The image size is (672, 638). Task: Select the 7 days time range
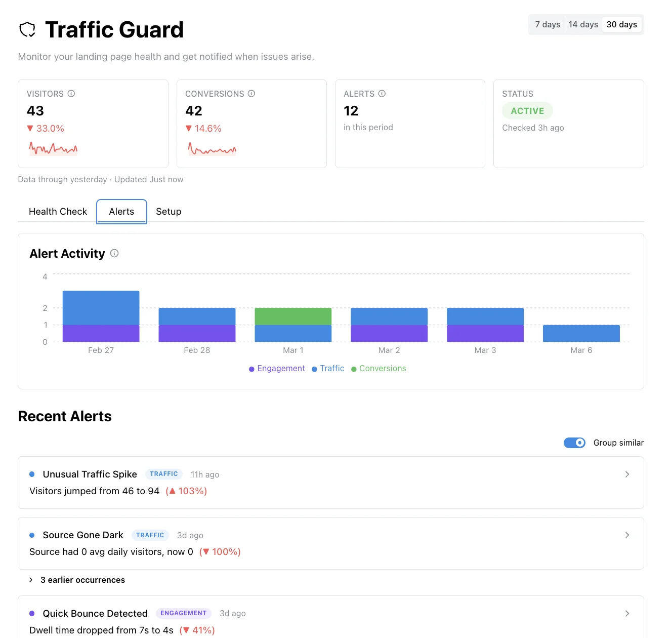[547, 24]
